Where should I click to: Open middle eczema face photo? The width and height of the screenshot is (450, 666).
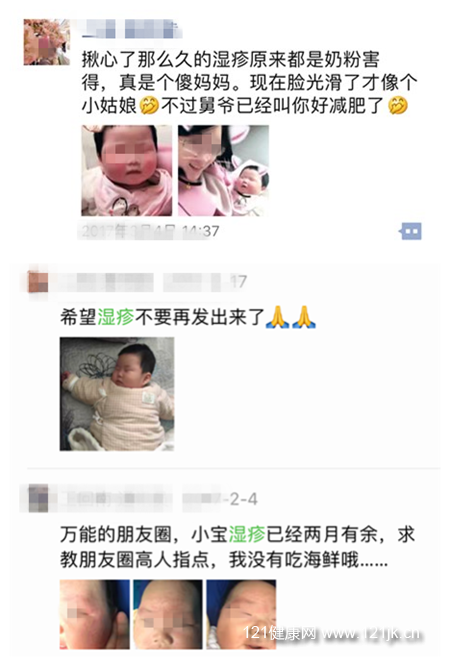(x=168, y=614)
